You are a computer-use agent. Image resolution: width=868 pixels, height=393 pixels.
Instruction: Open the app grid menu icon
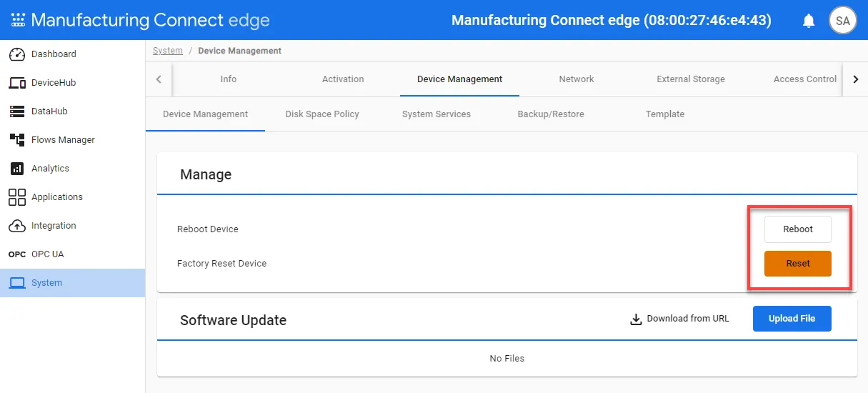point(18,20)
